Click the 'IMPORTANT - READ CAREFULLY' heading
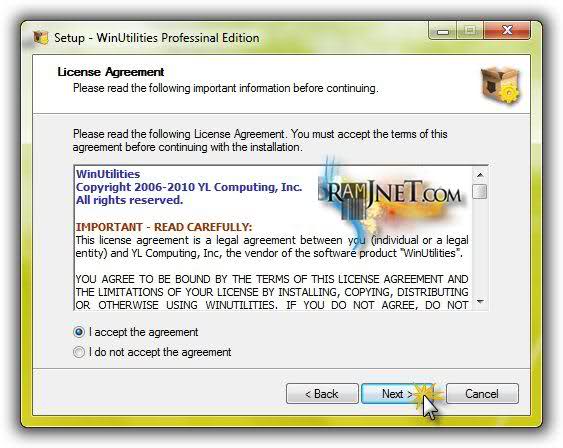563x448 pixels. 164,227
